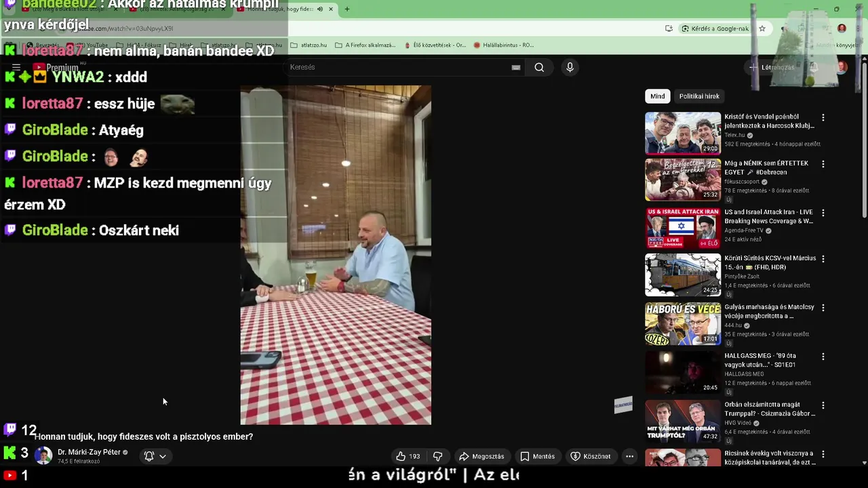
Task: Open menu for HALLGASS MEG video
Action: click(x=823, y=357)
